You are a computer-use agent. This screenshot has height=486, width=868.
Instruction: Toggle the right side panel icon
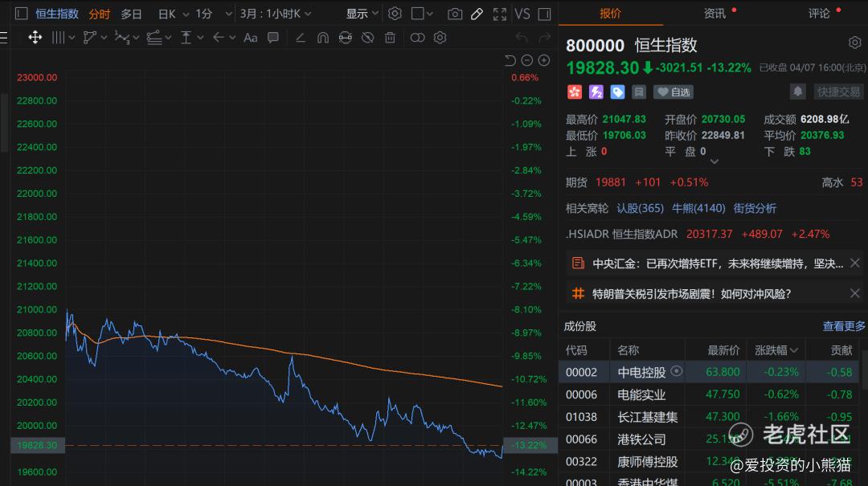(x=545, y=14)
